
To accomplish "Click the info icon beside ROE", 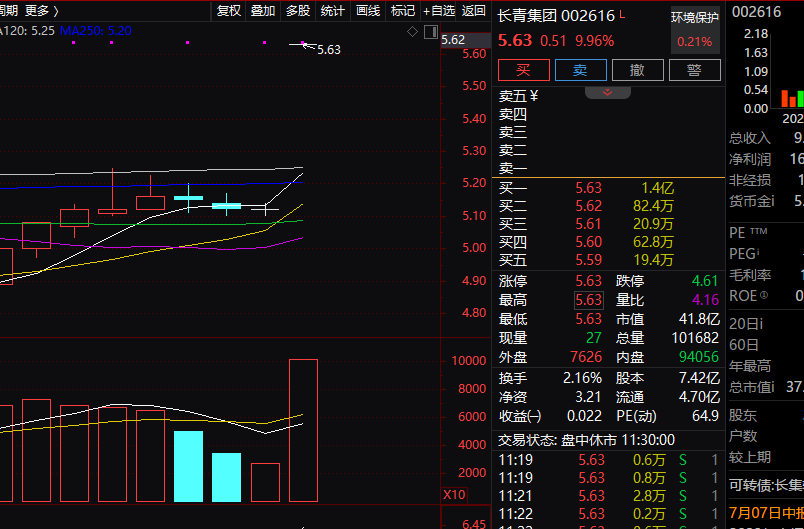I will pos(764,295).
